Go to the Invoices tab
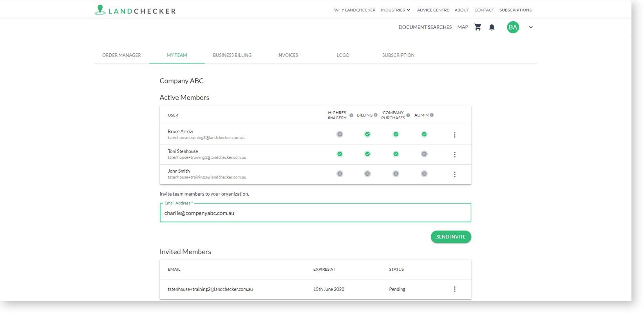Viewport: 644px width, 313px height. pos(288,55)
